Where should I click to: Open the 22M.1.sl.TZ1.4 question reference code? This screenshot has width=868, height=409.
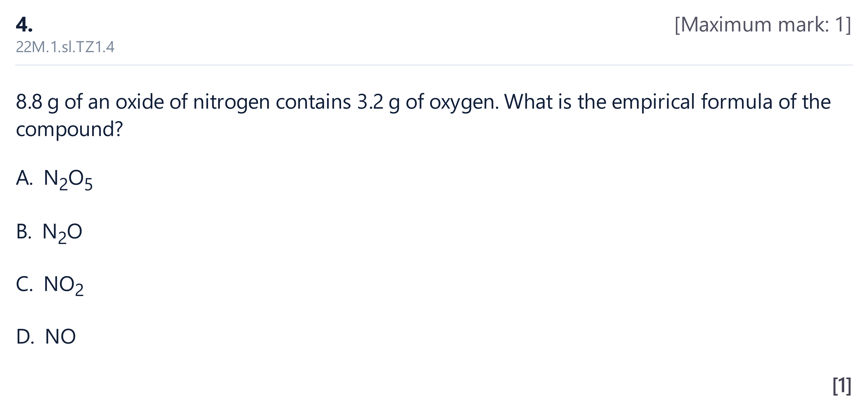tap(65, 47)
